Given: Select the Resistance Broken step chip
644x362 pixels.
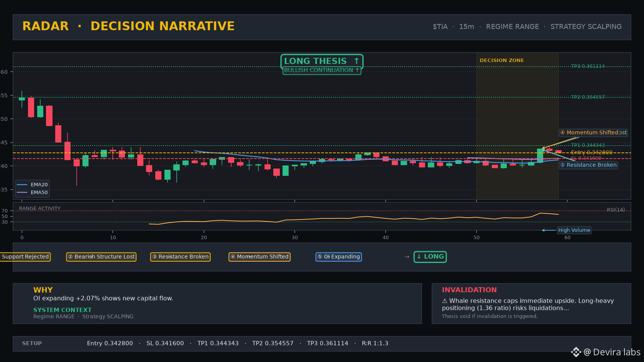Looking at the screenshot, I should point(180,257).
